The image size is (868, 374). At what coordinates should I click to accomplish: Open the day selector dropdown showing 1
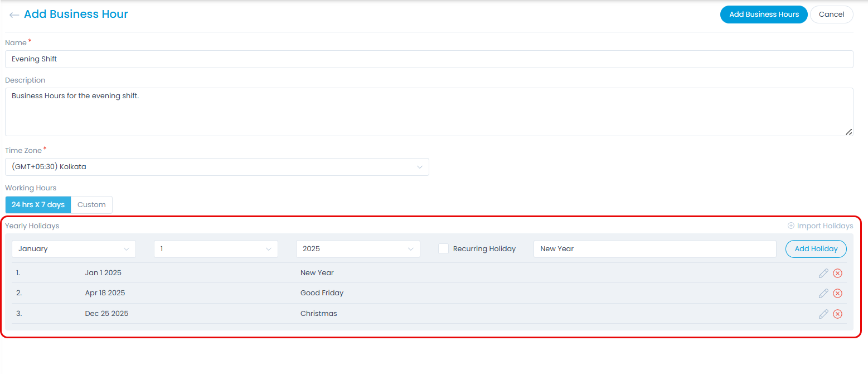tap(216, 248)
